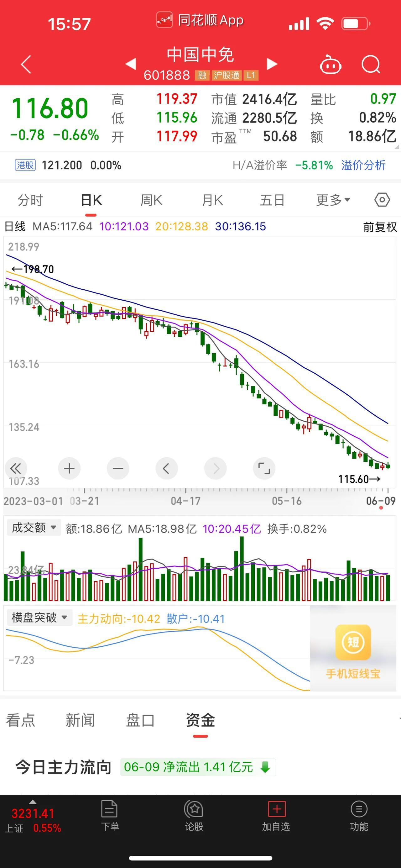This screenshot has width=401, height=868.
Task: Tap the L1 level badge
Action: click(251, 75)
